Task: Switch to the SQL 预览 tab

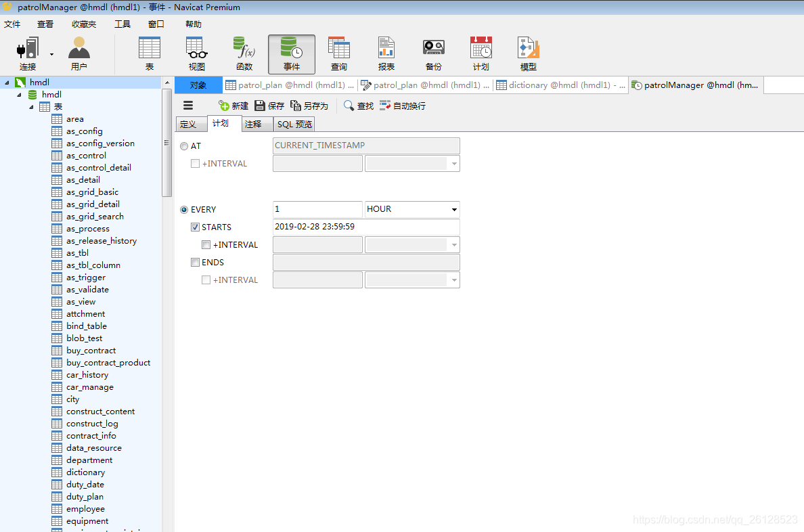Action: (x=294, y=124)
